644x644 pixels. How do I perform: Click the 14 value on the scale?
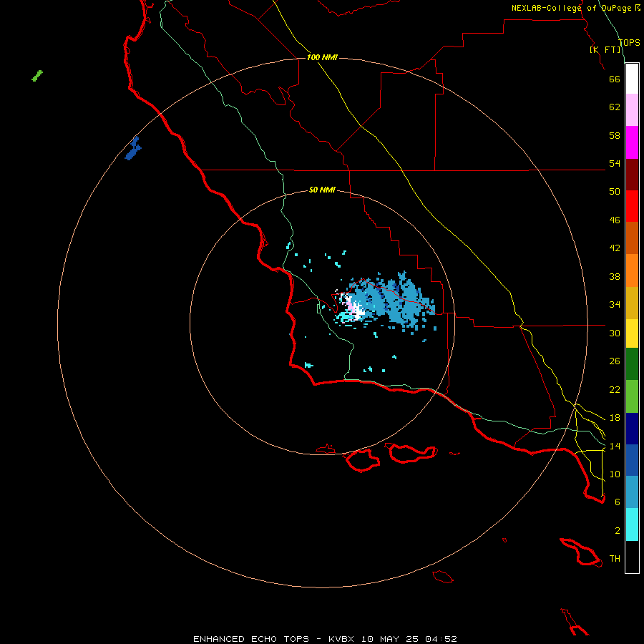(x=615, y=446)
